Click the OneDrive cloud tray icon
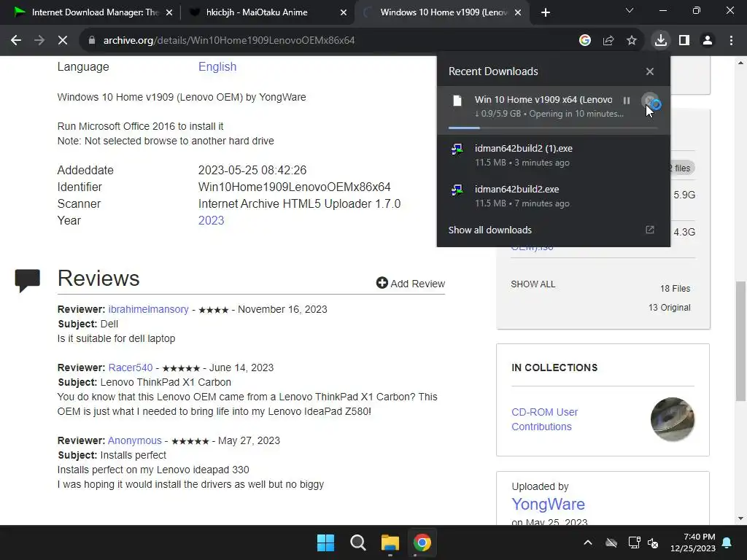This screenshot has width=747, height=560. [x=611, y=542]
